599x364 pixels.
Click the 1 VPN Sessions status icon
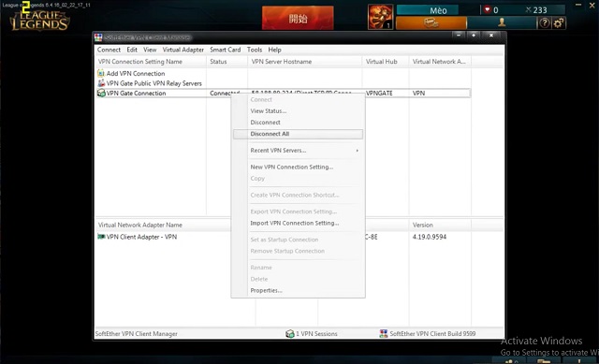tap(290, 334)
